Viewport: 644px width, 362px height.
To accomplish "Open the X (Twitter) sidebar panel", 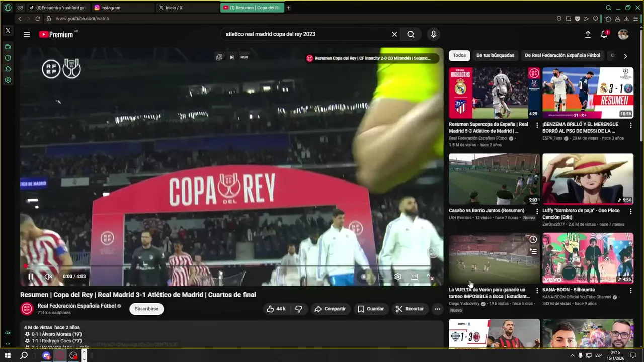I will tap(8, 31).
